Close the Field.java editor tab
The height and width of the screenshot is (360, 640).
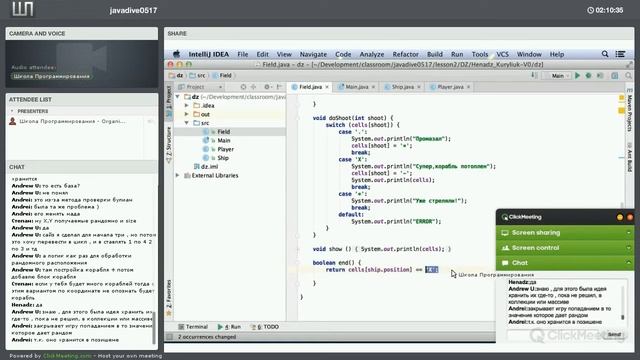[327, 87]
